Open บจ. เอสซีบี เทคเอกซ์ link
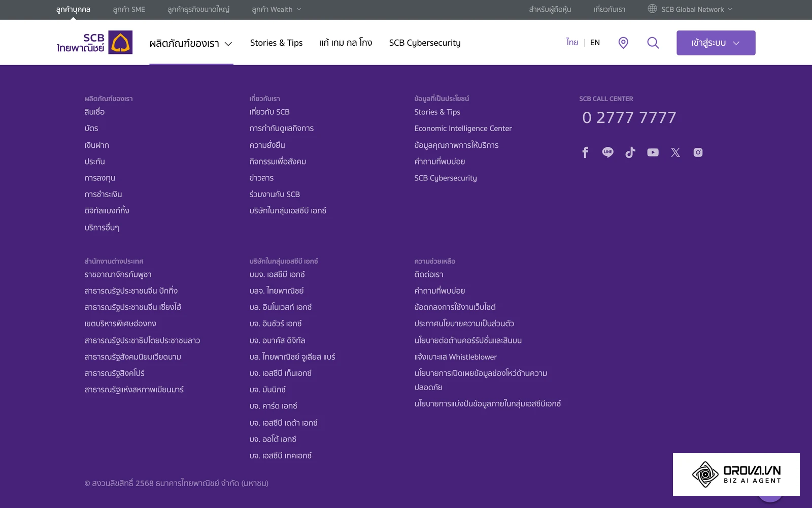This screenshot has width=812, height=508. click(280, 456)
